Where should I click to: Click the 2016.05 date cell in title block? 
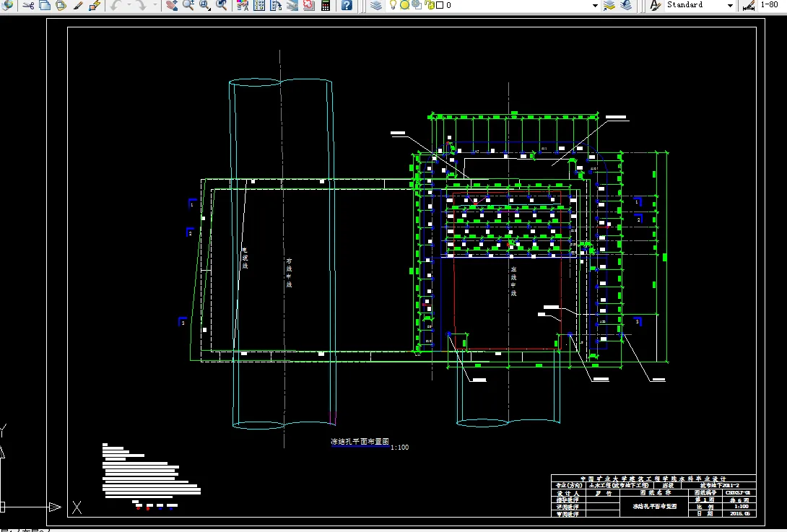[740, 513]
